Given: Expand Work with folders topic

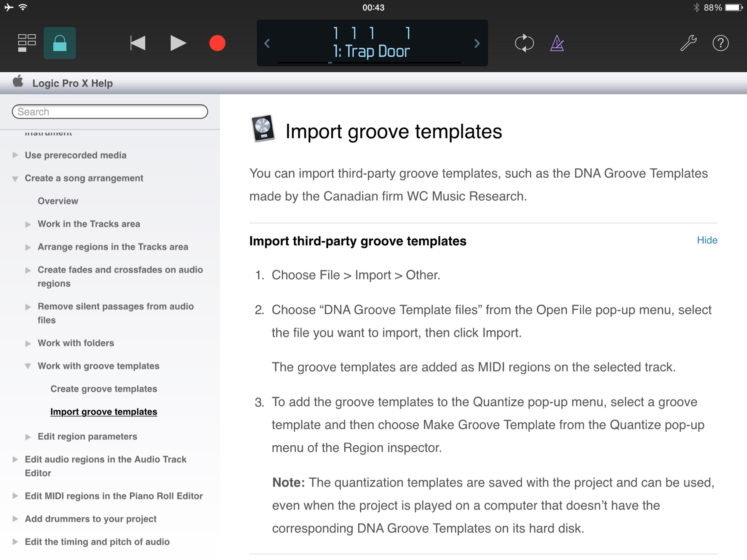Looking at the screenshot, I should click(x=28, y=343).
